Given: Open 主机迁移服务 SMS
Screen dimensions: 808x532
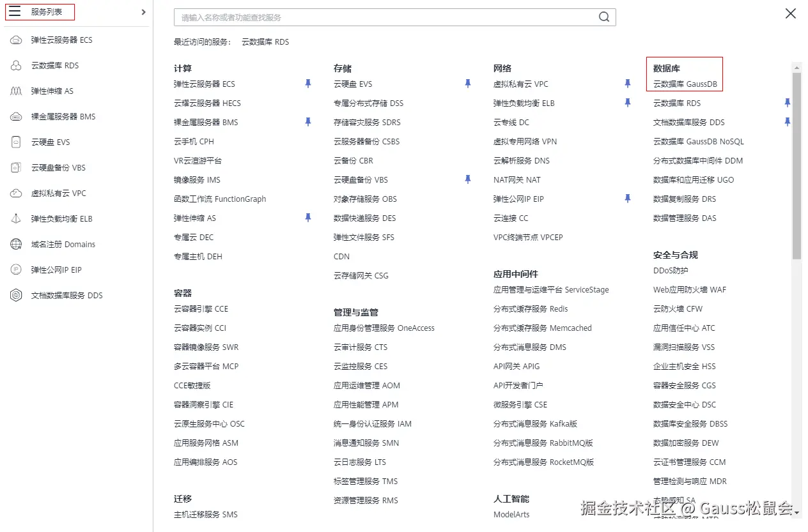Looking at the screenshot, I should [x=206, y=515].
